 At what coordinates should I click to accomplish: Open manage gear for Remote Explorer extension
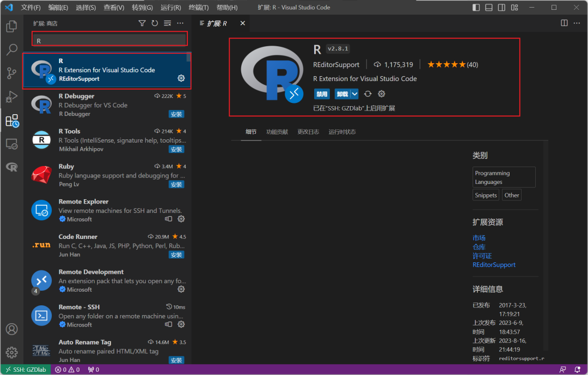181,219
